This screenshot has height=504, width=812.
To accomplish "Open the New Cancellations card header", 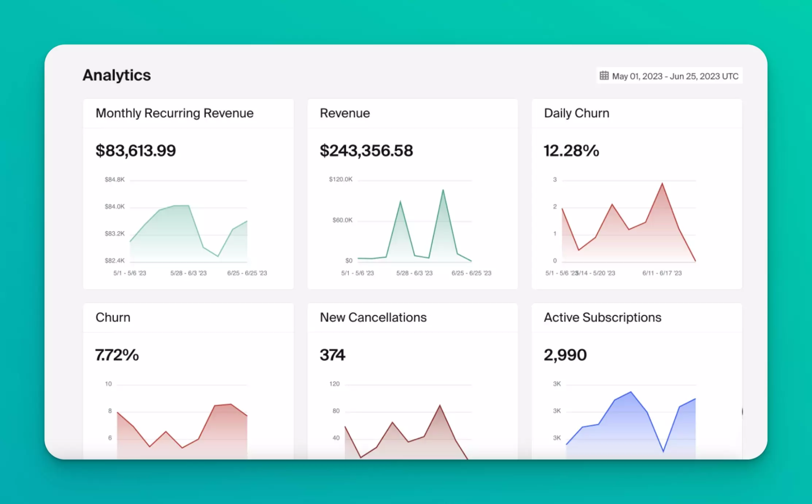I will coord(373,317).
